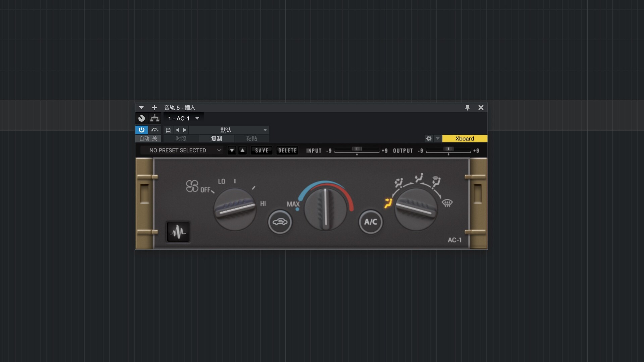The image size is (644, 362).
Task: Toggle the air recirculation car button
Action: click(x=280, y=222)
